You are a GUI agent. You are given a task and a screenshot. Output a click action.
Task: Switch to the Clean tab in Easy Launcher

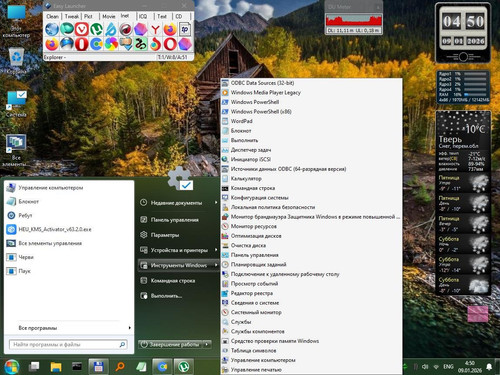click(x=52, y=16)
